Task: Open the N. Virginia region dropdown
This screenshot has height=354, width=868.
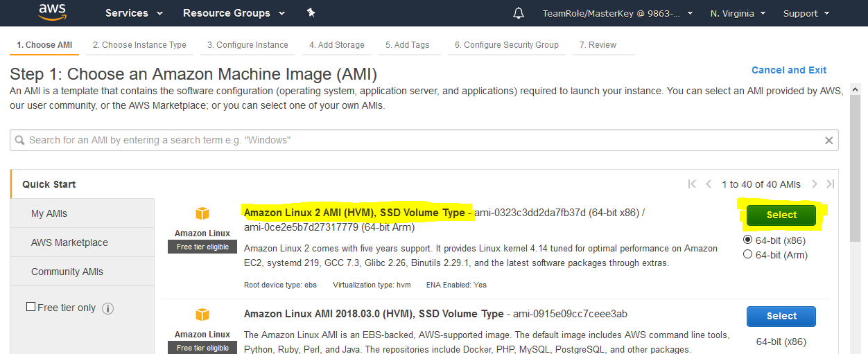Action: [x=738, y=13]
